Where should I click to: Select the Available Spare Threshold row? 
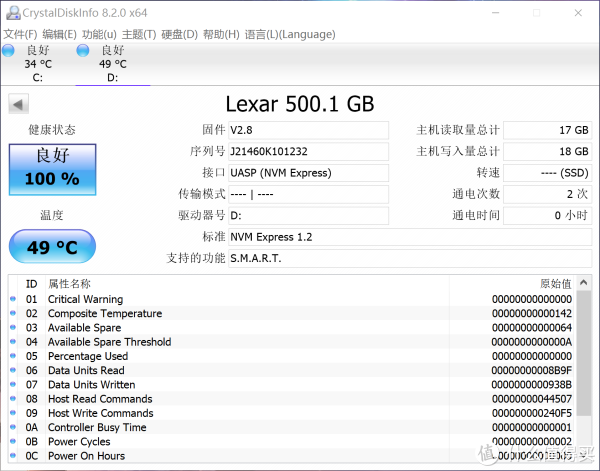[292, 341]
